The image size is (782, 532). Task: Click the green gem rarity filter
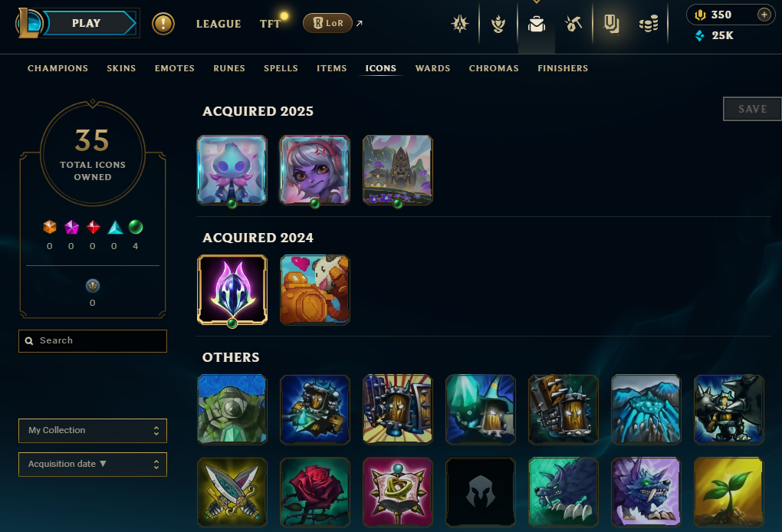[x=136, y=228]
